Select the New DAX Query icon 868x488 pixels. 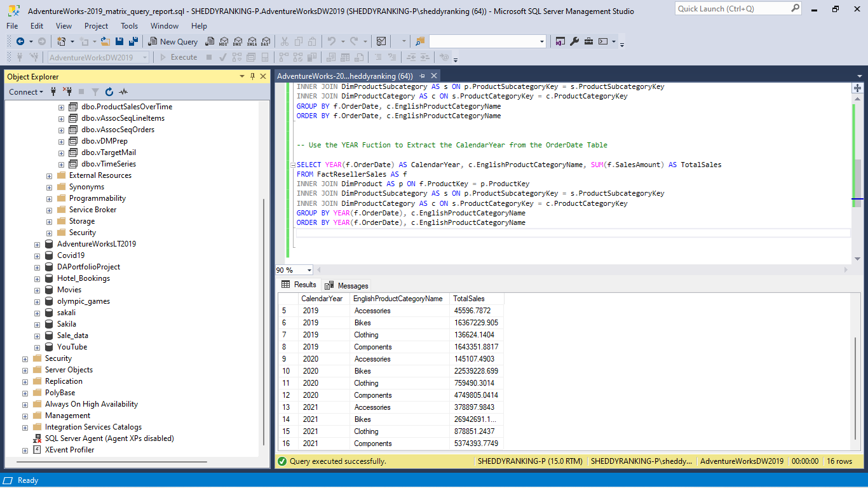[x=265, y=41]
